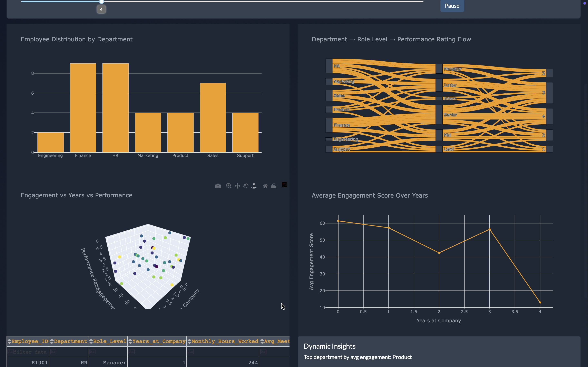Reset camera to last saved view
The height and width of the screenshot is (367, 588).
coord(274,186)
